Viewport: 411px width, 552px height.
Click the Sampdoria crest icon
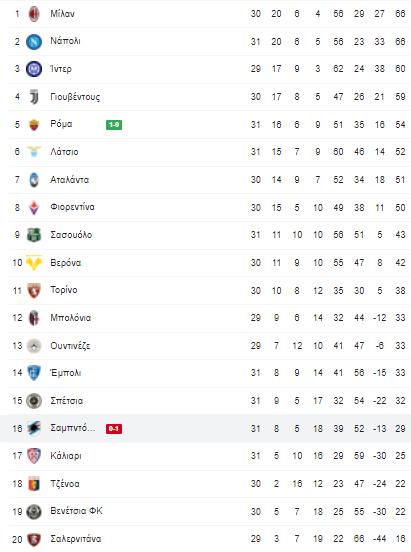[x=34, y=428]
